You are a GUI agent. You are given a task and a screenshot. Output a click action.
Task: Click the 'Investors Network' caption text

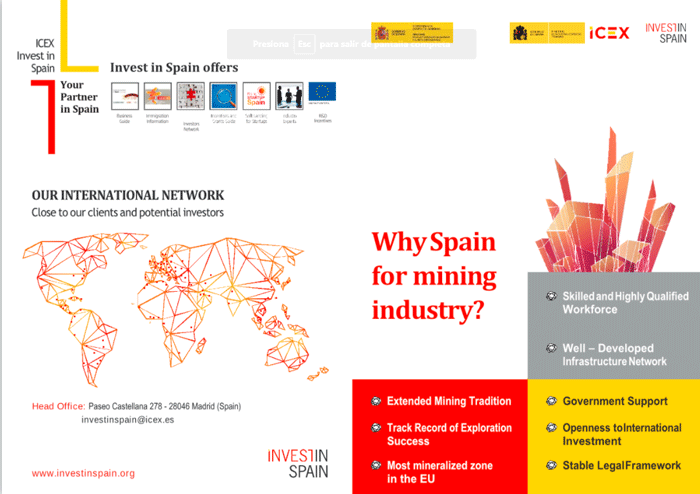pyautogui.click(x=191, y=127)
